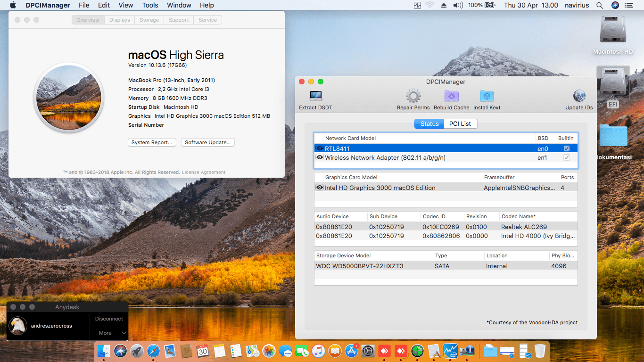
Task: Run Repair Perms from the toolbar
Action: [413, 96]
